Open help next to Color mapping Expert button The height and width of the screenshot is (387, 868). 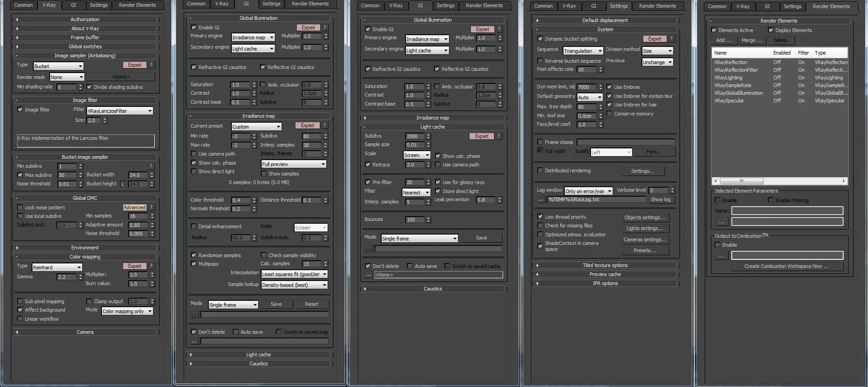coord(152,266)
